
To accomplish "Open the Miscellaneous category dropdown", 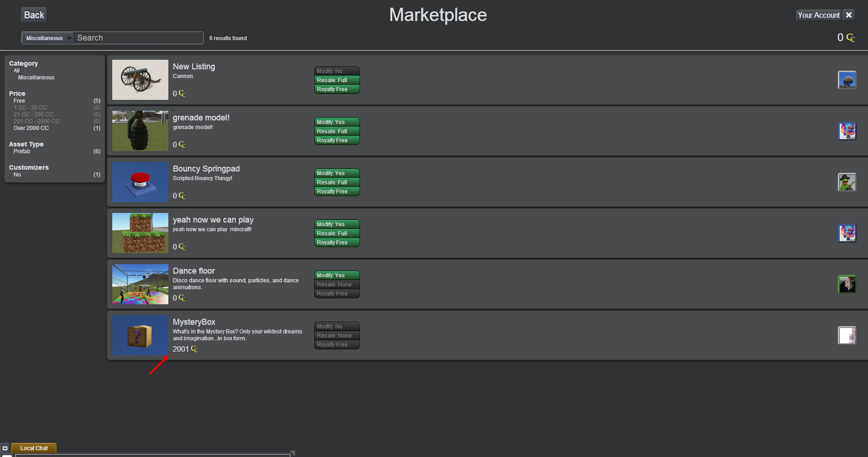I will tap(47, 38).
